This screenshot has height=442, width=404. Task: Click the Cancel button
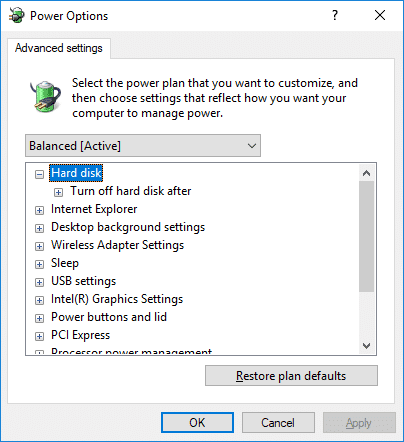tap(278, 423)
